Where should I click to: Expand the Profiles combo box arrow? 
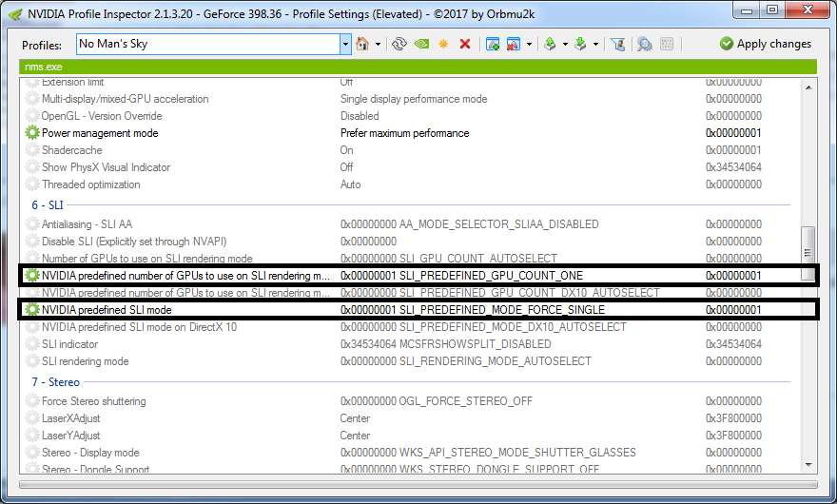[345, 44]
